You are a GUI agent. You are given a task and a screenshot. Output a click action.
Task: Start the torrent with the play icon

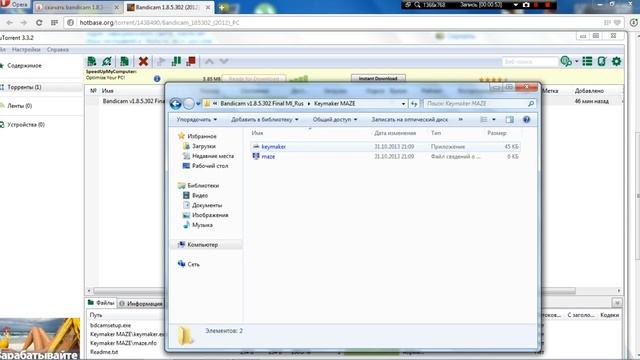coord(161,62)
